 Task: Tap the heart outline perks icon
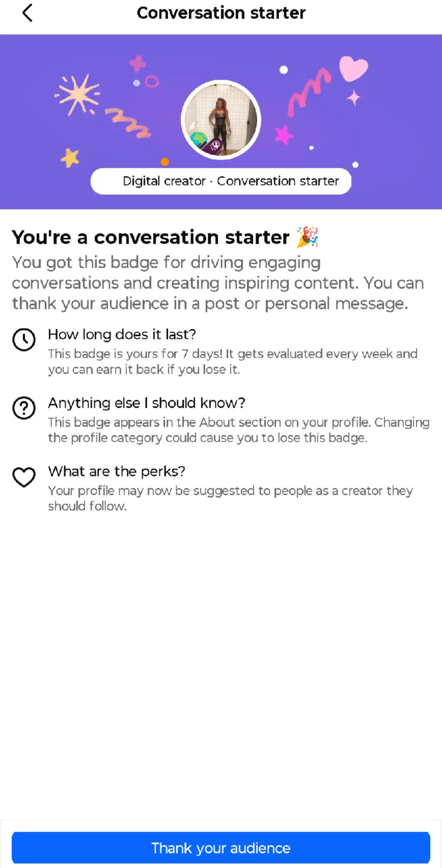(24, 477)
